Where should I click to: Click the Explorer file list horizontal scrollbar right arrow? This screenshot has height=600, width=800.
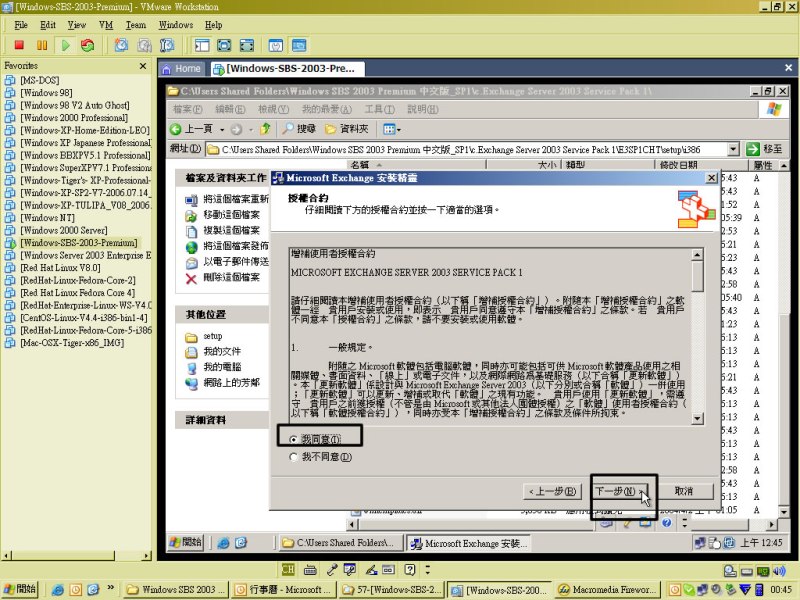772,524
